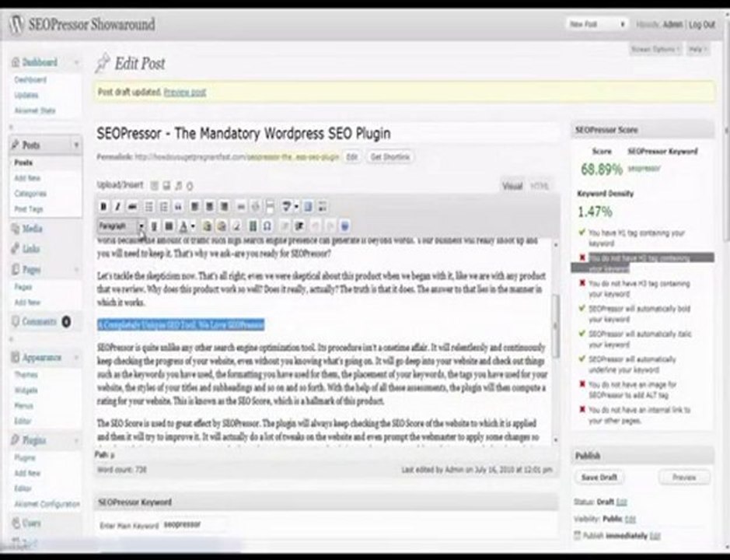Click Paste from Word icon

[222, 226]
